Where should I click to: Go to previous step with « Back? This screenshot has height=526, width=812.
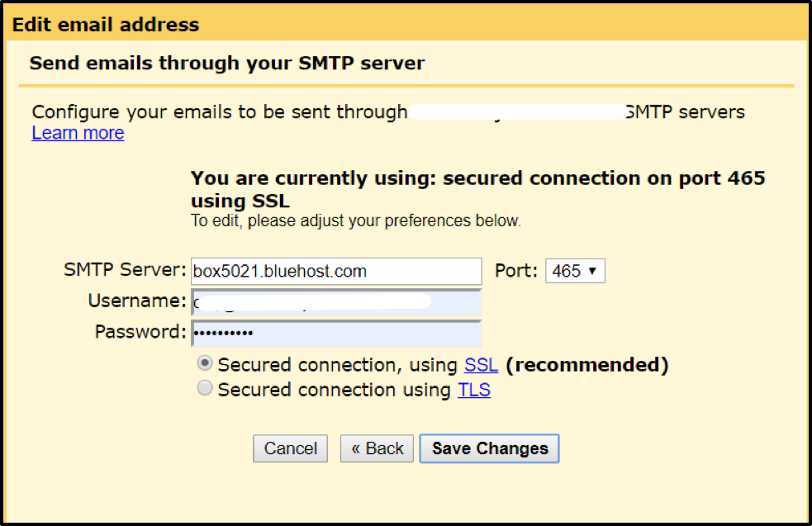pyautogui.click(x=377, y=448)
